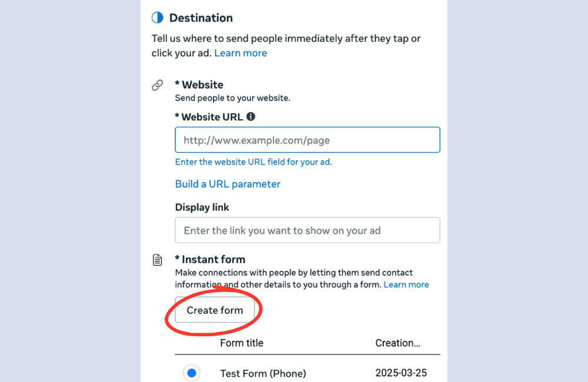This screenshot has height=382, width=588.
Task: Focus the Display link input field
Action: pyautogui.click(x=307, y=230)
